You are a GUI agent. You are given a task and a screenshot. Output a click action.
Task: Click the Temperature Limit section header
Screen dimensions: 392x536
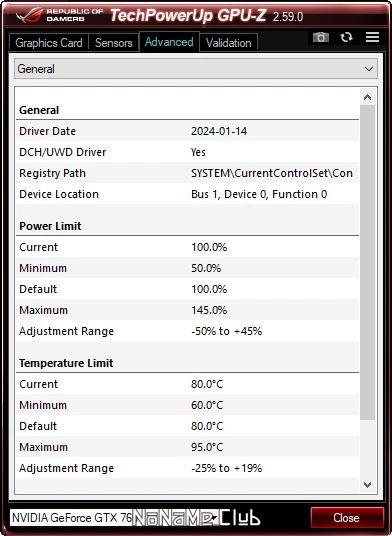(66, 363)
